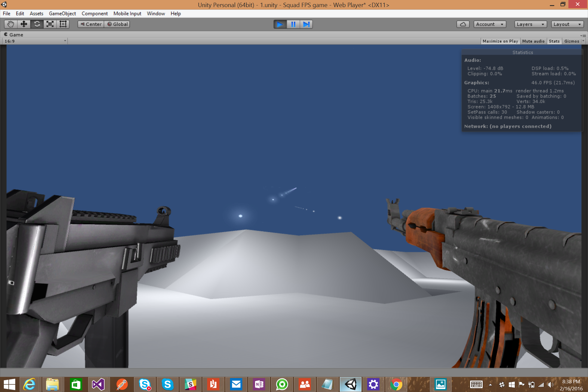This screenshot has width=588, height=392.
Task: Select the Move tool
Action: pos(24,24)
